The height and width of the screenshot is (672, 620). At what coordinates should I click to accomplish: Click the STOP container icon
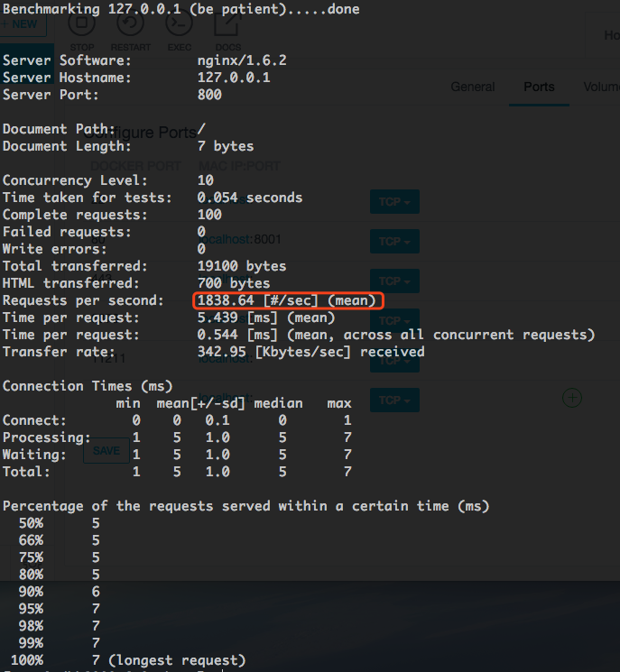tap(82, 27)
